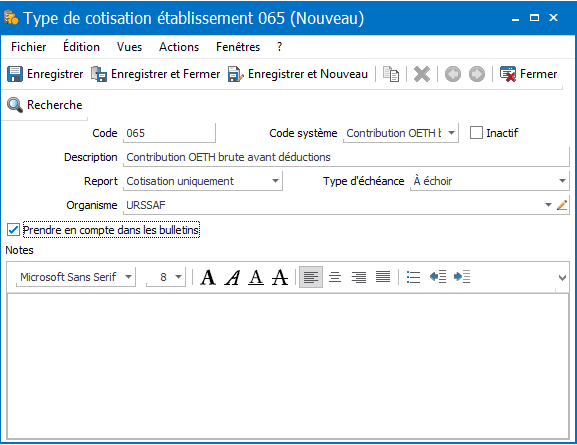Go to previous record arrow
This screenshot has height=445, width=577.
[x=453, y=74]
